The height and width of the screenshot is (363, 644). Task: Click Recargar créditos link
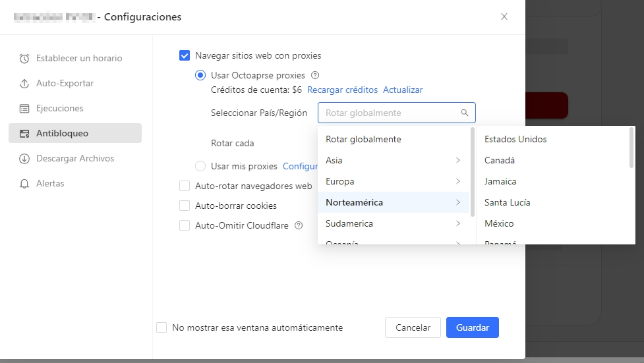pos(342,90)
